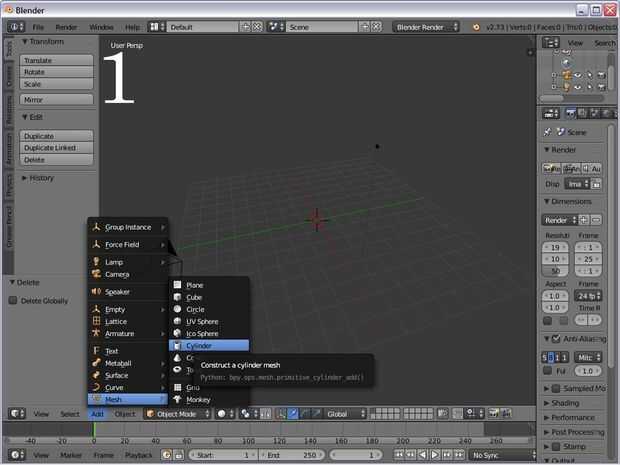The height and width of the screenshot is (465, 620).
Task: Add a Monkey mesh
Action: click(x=209, y=400)
